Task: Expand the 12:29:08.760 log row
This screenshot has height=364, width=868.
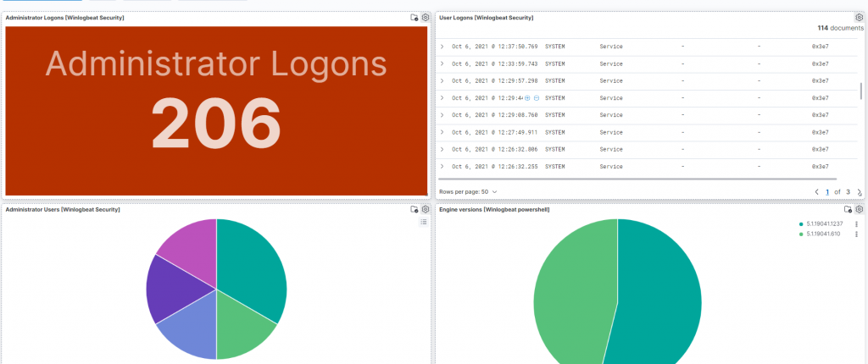Action: tap(442, 115)
